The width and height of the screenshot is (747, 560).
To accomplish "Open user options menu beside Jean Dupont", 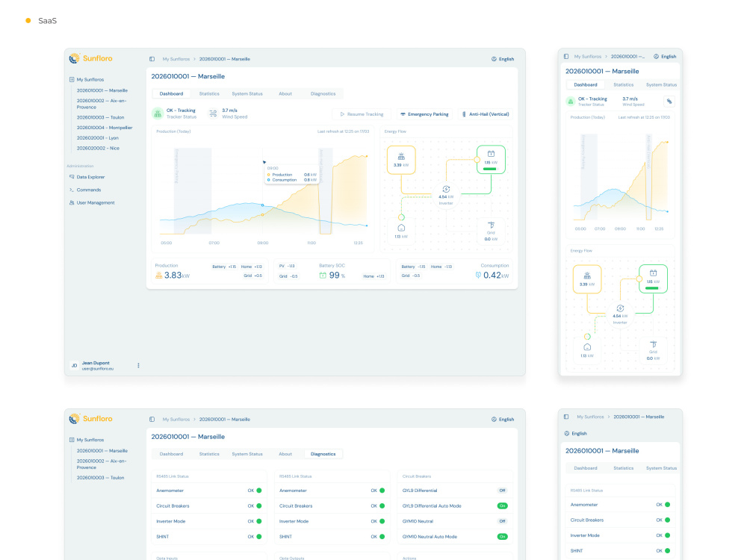I will pos(139,366).
